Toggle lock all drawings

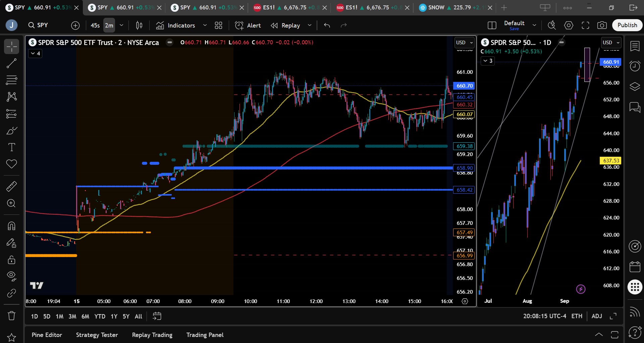(11, 259)
